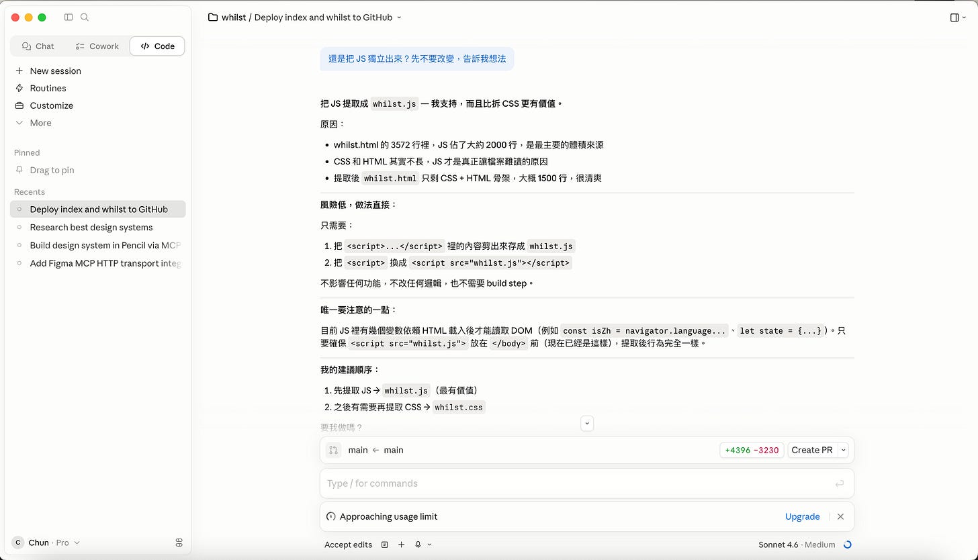Click the blue user message bubble
This screenshot has width=978, height=560.
pyautogui.click(x=417, y=59)
